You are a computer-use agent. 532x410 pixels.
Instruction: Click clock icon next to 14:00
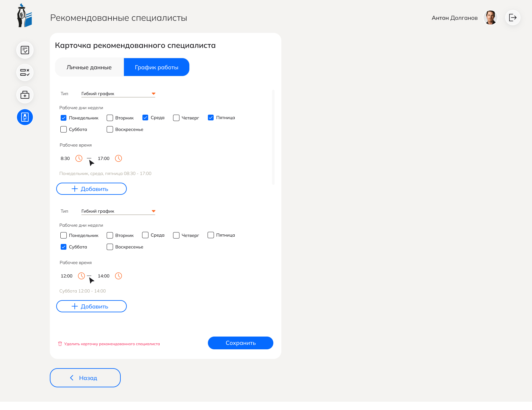pos(118,276)
